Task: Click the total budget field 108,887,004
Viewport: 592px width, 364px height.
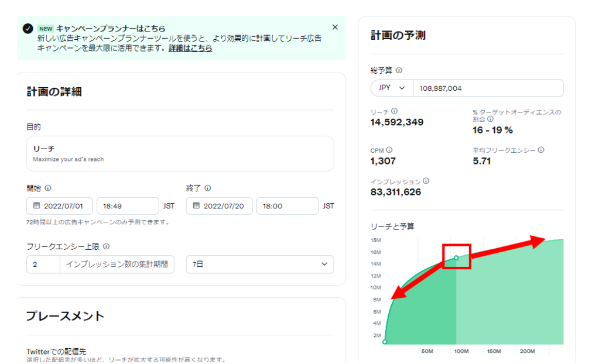Action: [487, 88]
